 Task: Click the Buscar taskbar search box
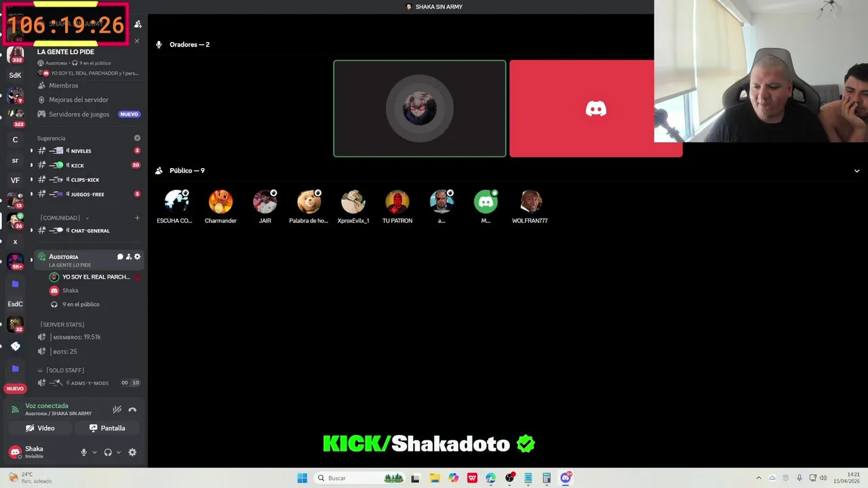pos(360,478)
